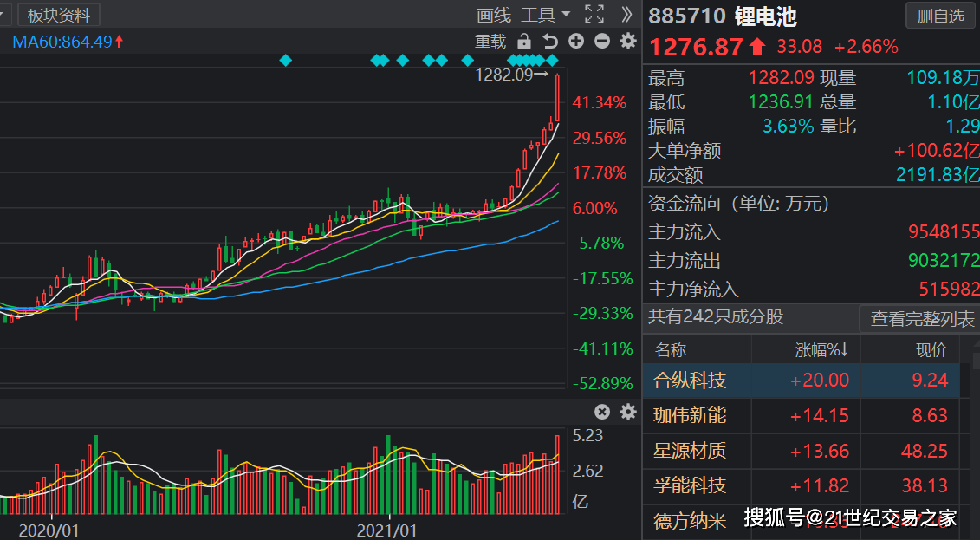Open main chart settings via the gear icon
This screenshot has height=540, width=980.
click(x=627, y=40)
